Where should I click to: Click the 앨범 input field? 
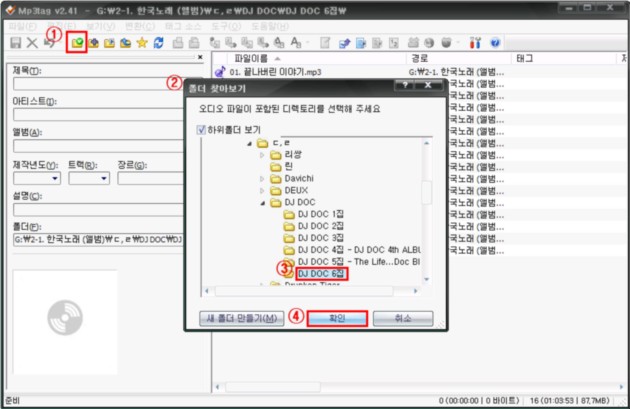98,146
